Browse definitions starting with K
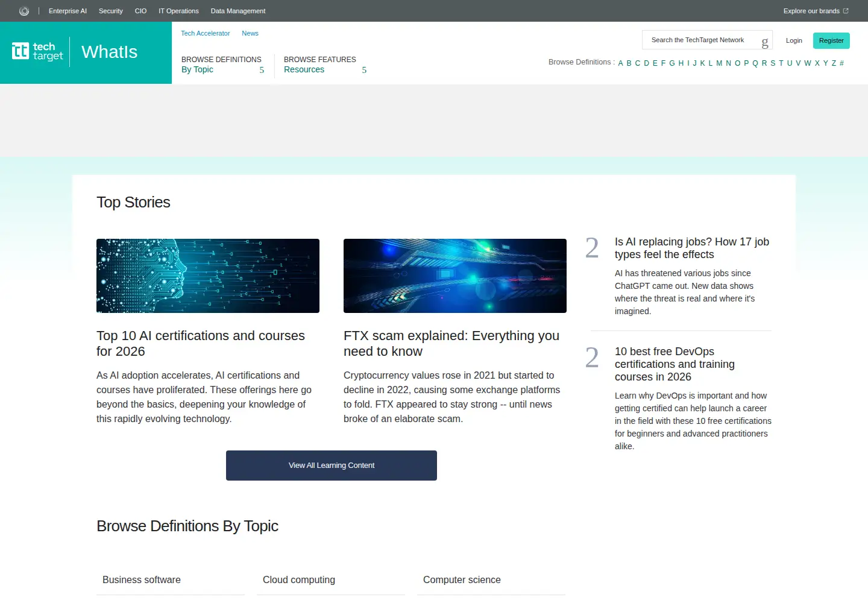The image size is (868, 603). click(702, 63)
